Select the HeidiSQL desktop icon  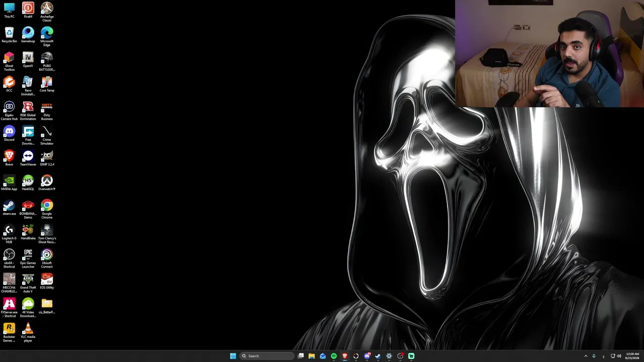[x=28, y=183]
